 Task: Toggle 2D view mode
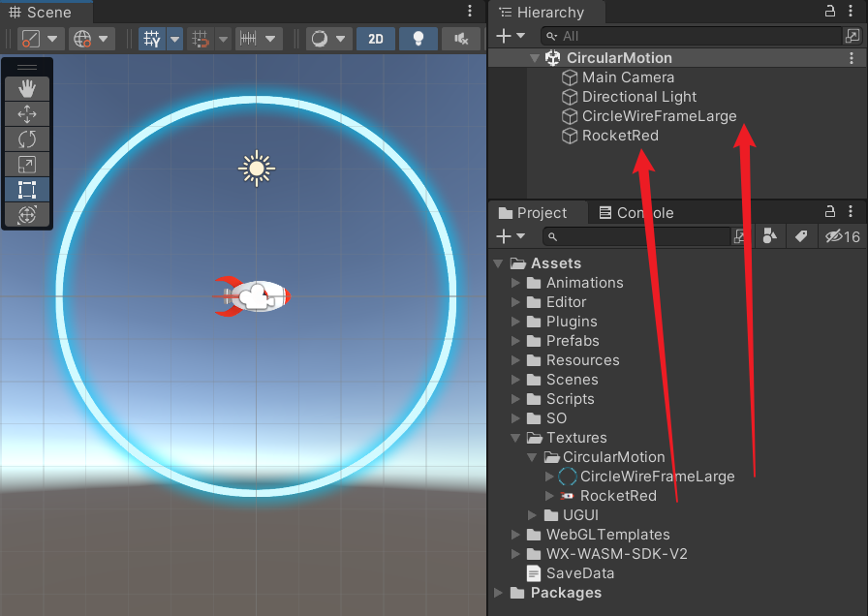(376, 39)
